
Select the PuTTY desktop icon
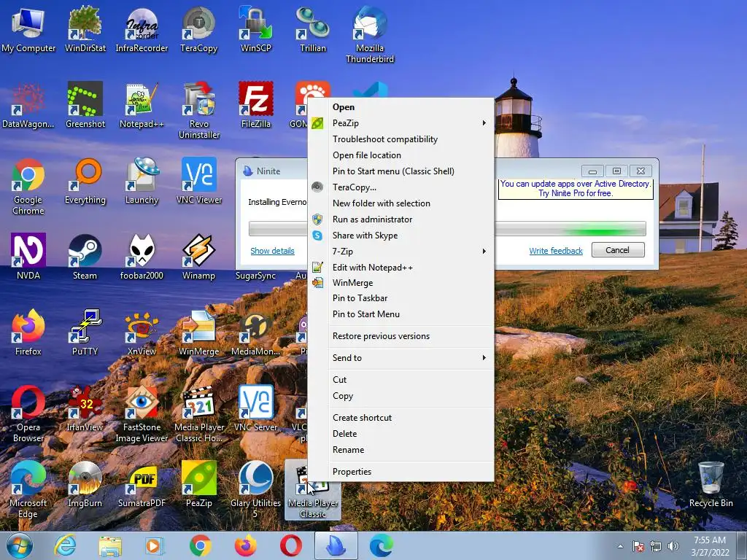tap(85, 332)
